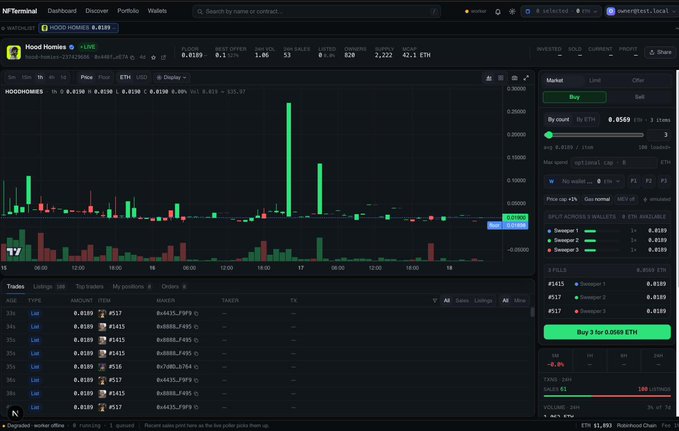This screenshot has width=679, height=431.
Task: Click the account avatar icon
Action: pyautogui.click(x=611, y=11)
